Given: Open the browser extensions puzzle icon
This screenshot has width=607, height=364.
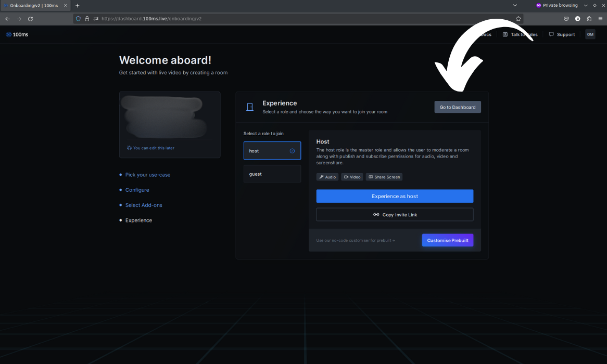Looking at the screenshot, I should point(589,19).
